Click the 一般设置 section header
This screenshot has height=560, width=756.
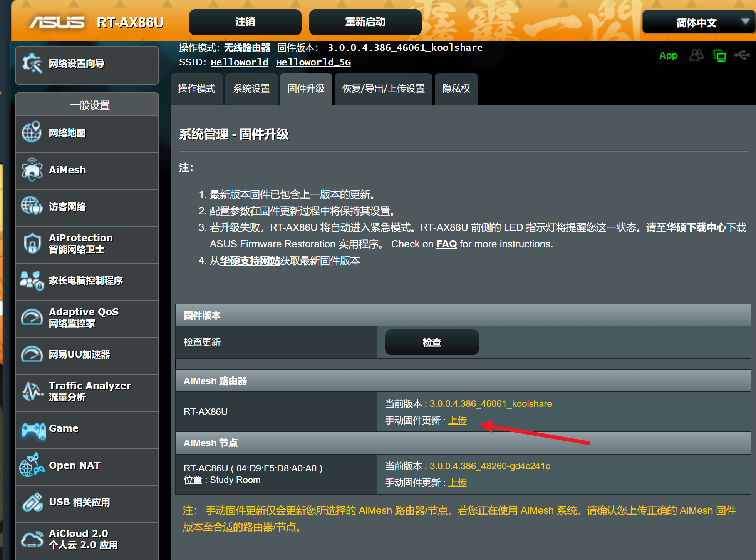(x=87, y=105)
